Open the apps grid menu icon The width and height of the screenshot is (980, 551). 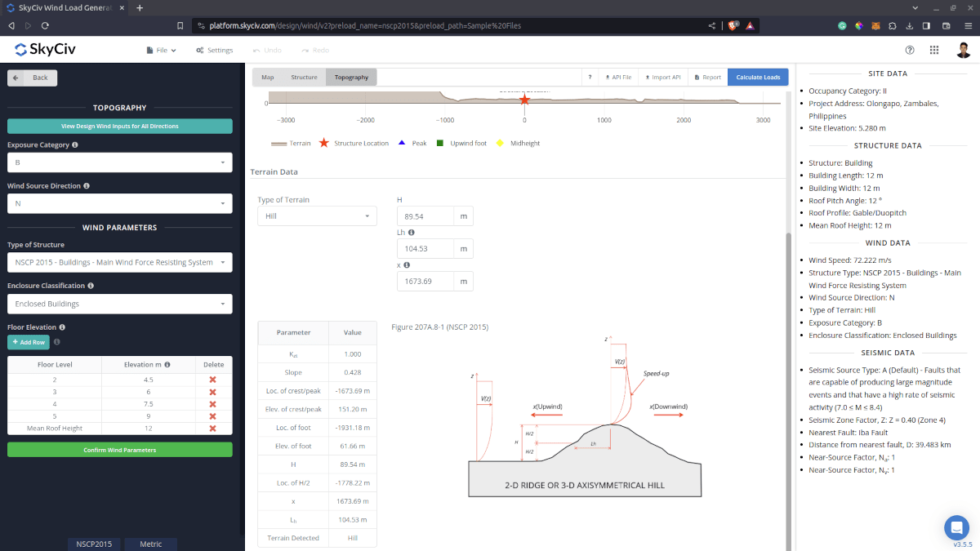[x=934, y=50]
